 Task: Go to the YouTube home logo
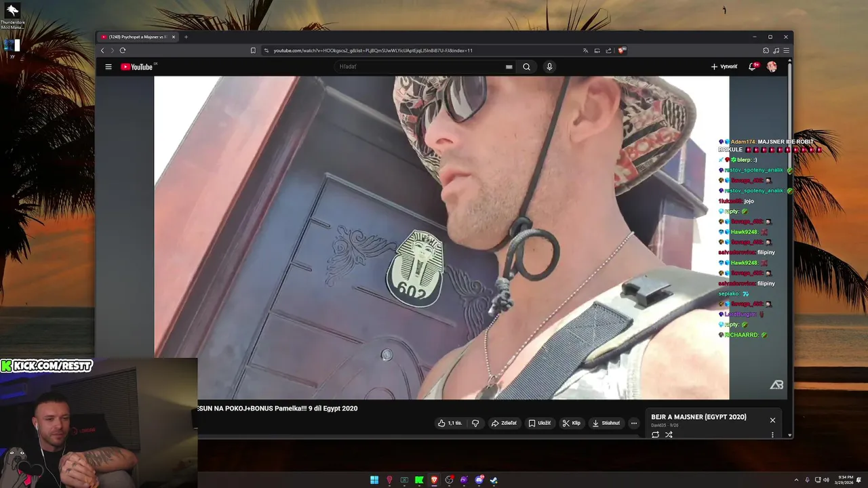(137, 66)
